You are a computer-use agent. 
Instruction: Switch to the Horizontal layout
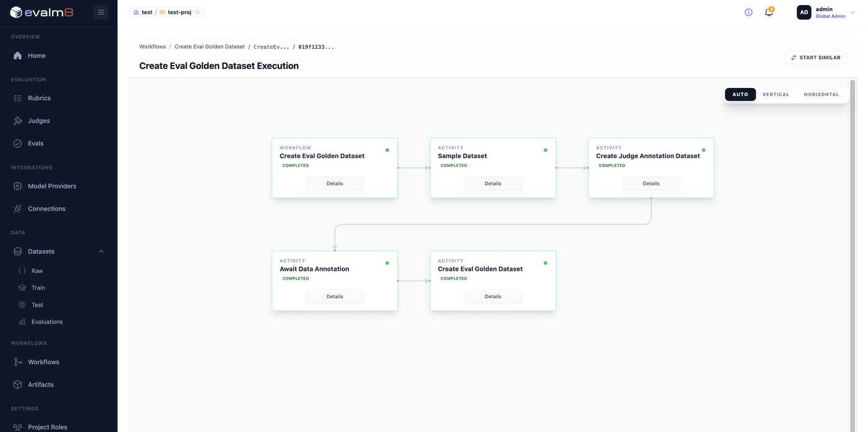coord(821,94)
